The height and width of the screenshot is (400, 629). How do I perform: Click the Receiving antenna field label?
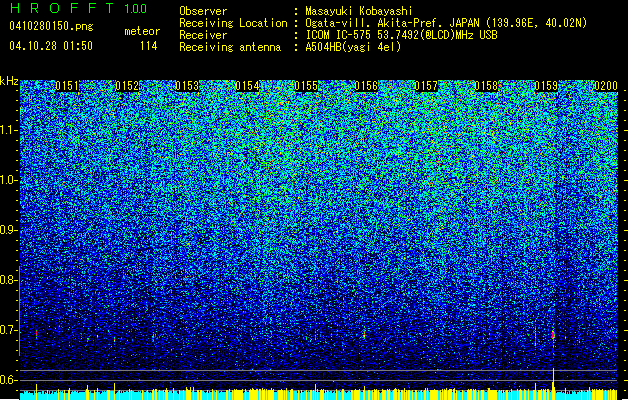point(230,47)
